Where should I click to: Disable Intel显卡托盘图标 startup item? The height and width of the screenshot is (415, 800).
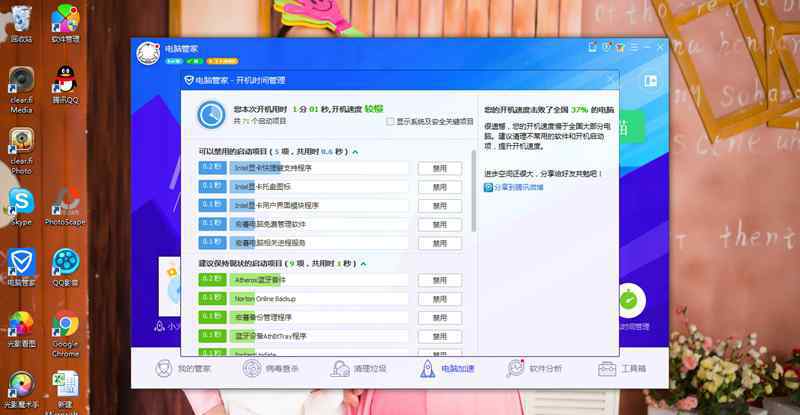pos(440,187)
